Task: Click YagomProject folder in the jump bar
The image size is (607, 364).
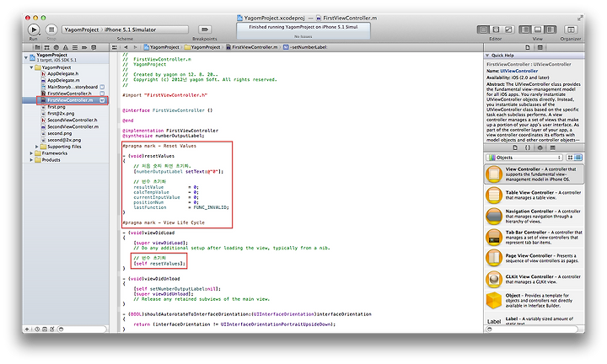Action: [202, 47]
